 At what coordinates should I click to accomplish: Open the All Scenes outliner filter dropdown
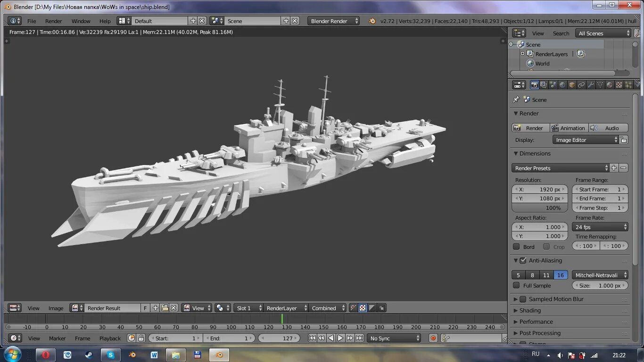(603, 33)
